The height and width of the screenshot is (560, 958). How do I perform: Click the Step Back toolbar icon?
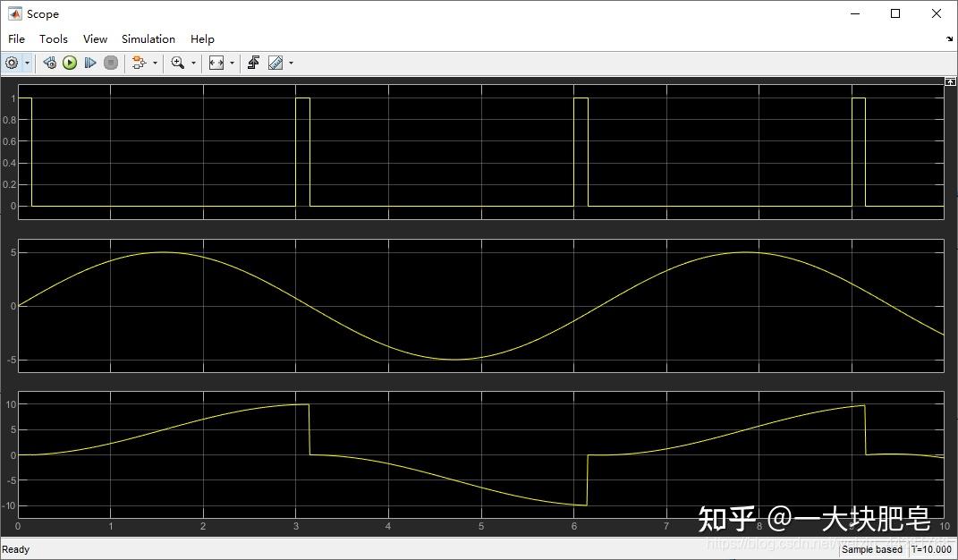coord(50,63)
